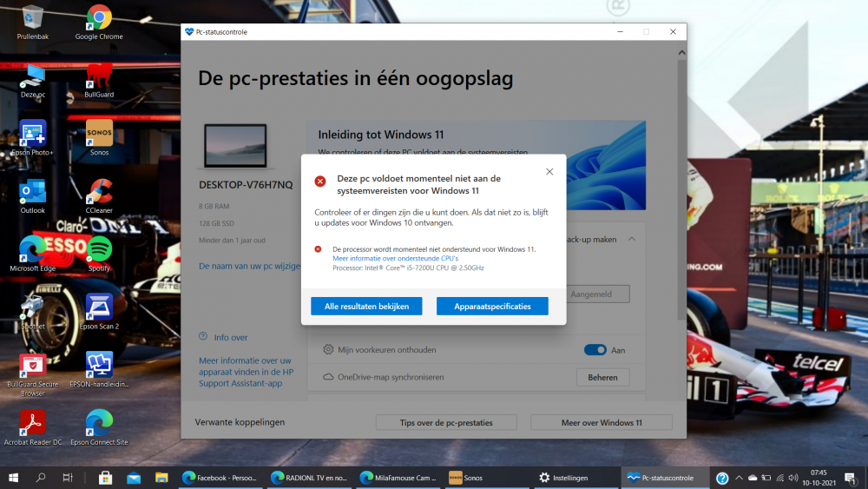Screen dimensions: 868x489
Task: Turn off Mijn voorkeuren onthouden switch
Action: (x=595, y=350)
